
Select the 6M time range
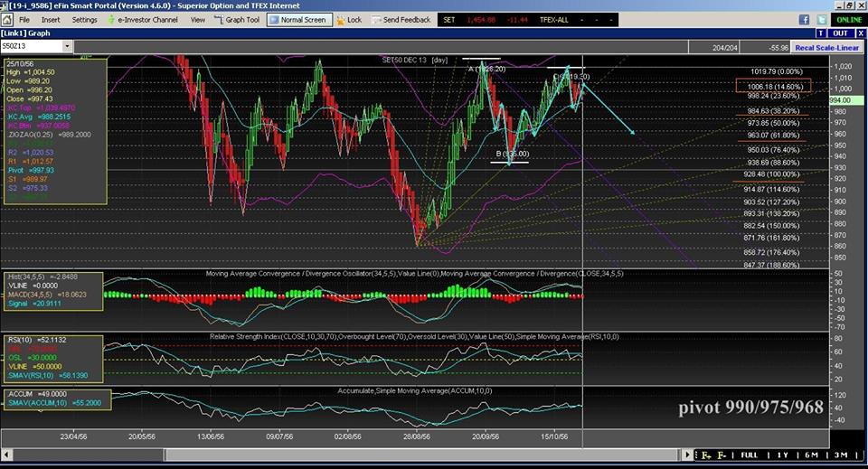[811, 455]
